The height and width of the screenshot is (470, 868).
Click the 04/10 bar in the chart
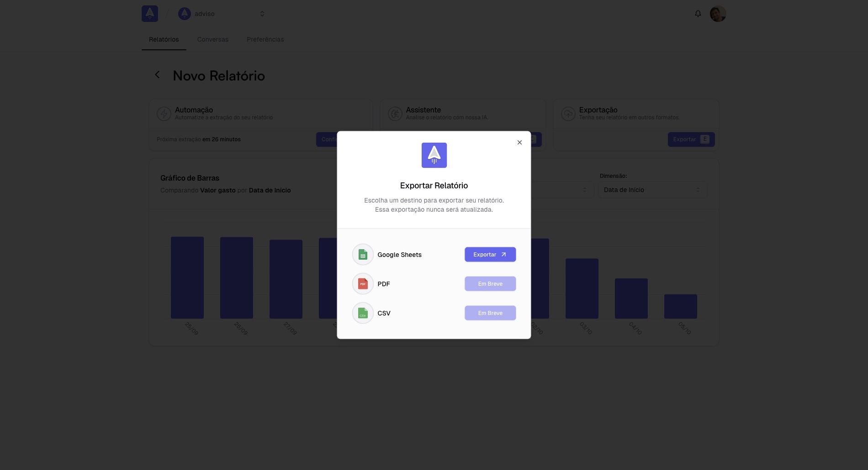[x=631, y=299]
